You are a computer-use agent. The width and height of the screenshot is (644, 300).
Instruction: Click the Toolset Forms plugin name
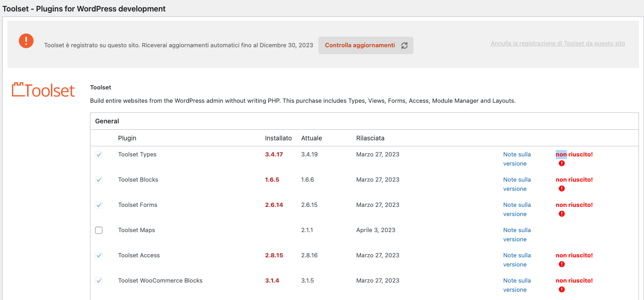click(138, 205)
